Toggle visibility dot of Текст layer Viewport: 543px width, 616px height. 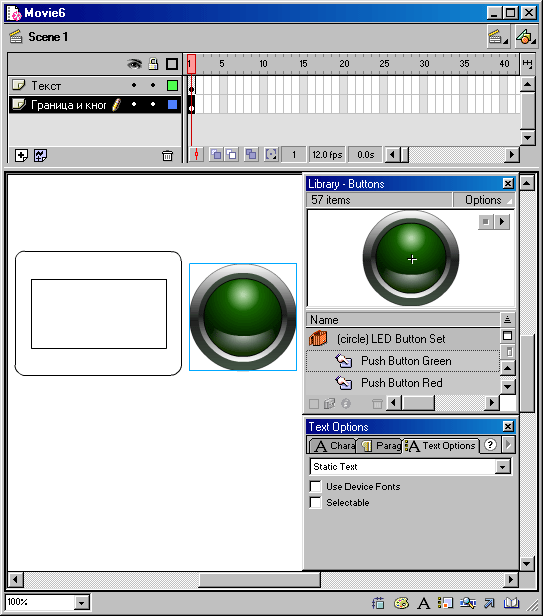click(x=134, y=85)
